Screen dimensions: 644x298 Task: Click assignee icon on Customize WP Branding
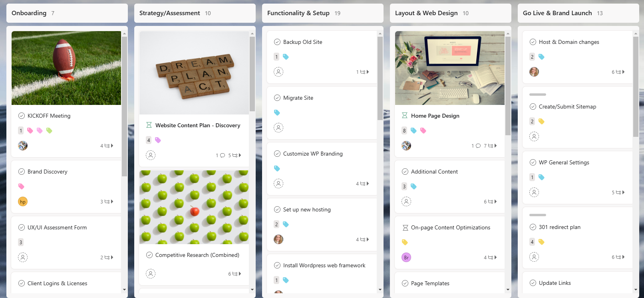tap(278, 184)
